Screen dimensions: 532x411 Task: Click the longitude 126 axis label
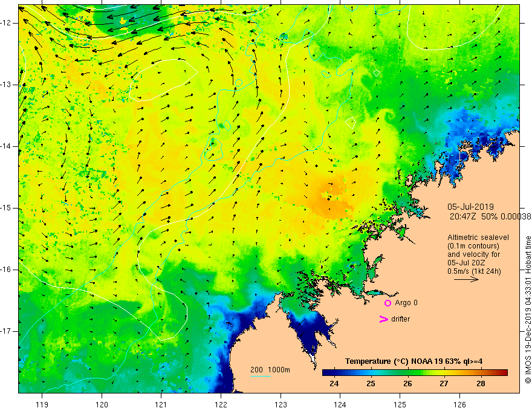click(x=459, y=404)
